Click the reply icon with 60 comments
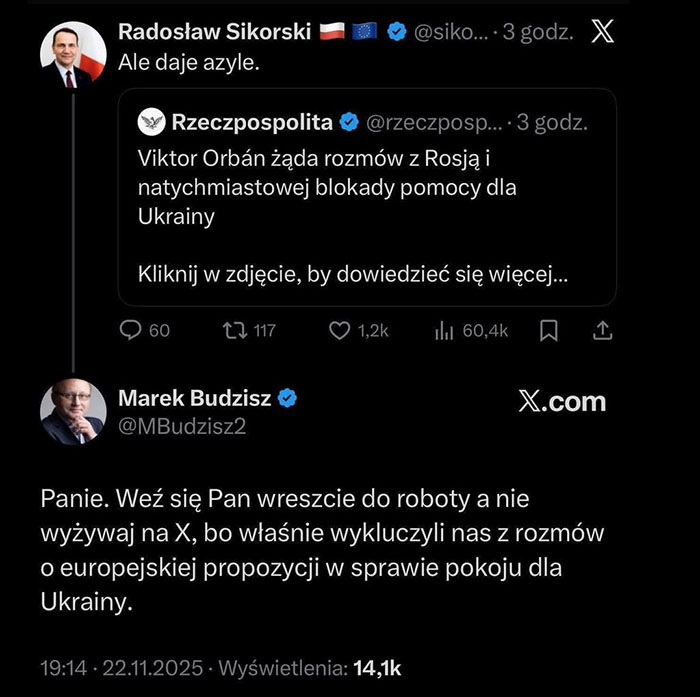The image size is (700, 697). tap(133, 331)
